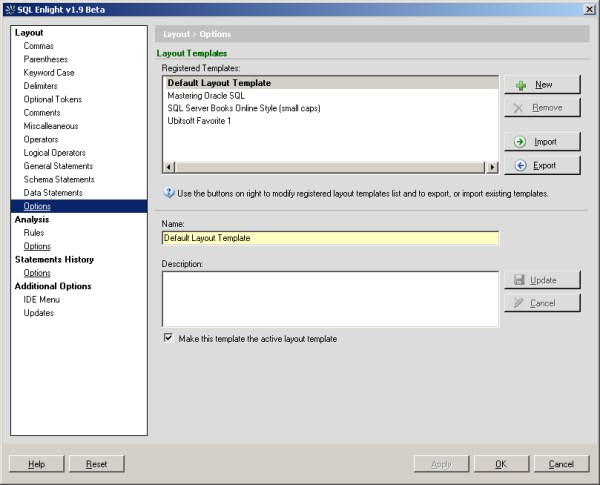This screenshot has width=600, height=485.
Task: Select the Layout section header
Action: (29, 33)
